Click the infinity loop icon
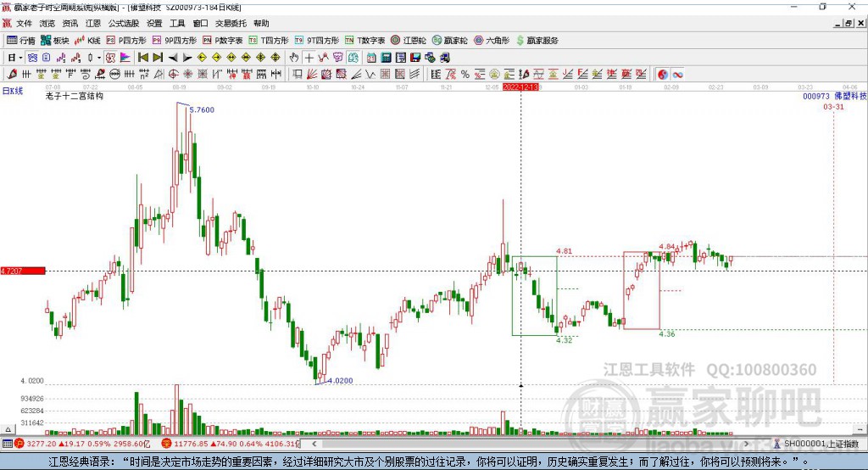 677,74
